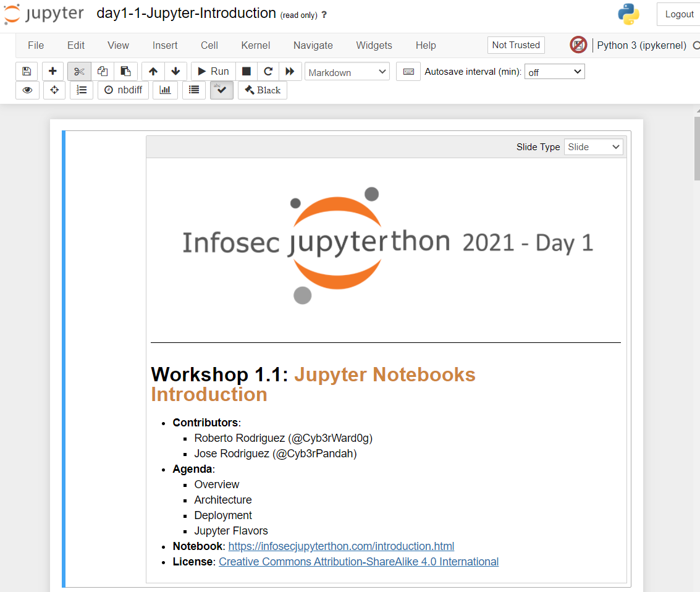
Task: Open the Slide Type dropdown
Action: 593,147
